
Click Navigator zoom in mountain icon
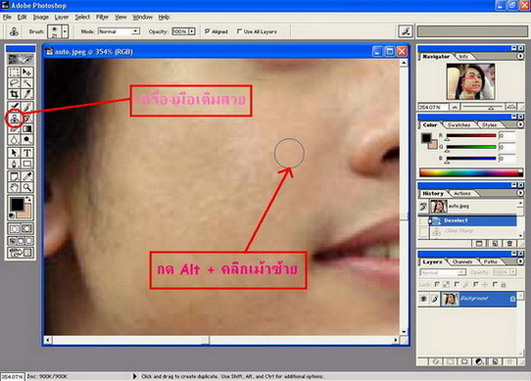(511, 107)
